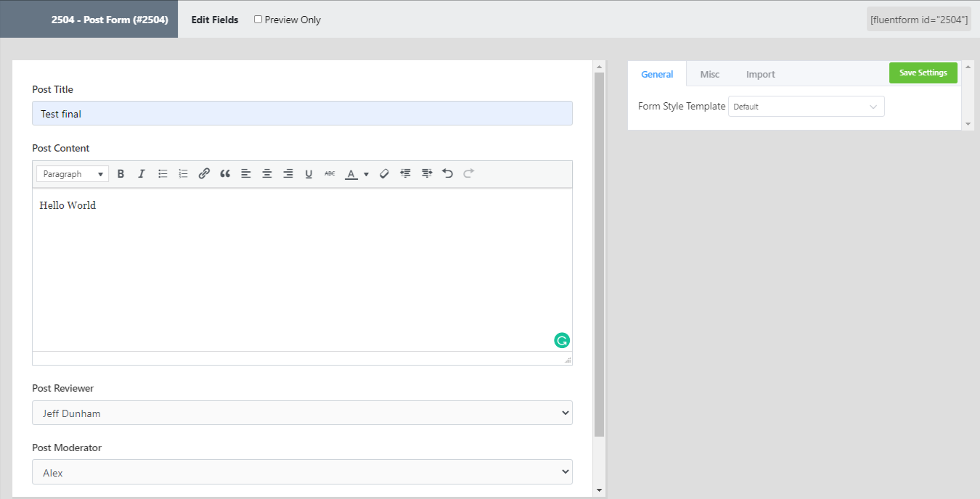
Task: Click the insert link icon
Action: 204,174
